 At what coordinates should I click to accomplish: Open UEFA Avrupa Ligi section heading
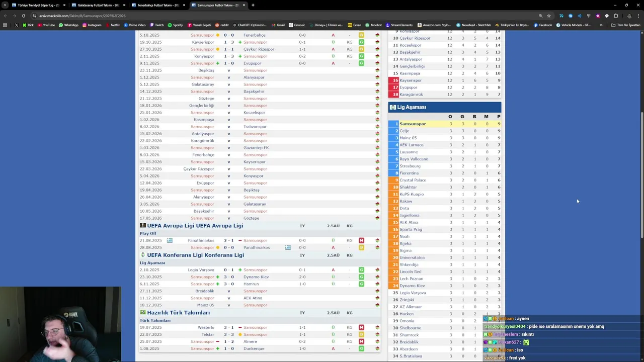[x=195, y=226]
